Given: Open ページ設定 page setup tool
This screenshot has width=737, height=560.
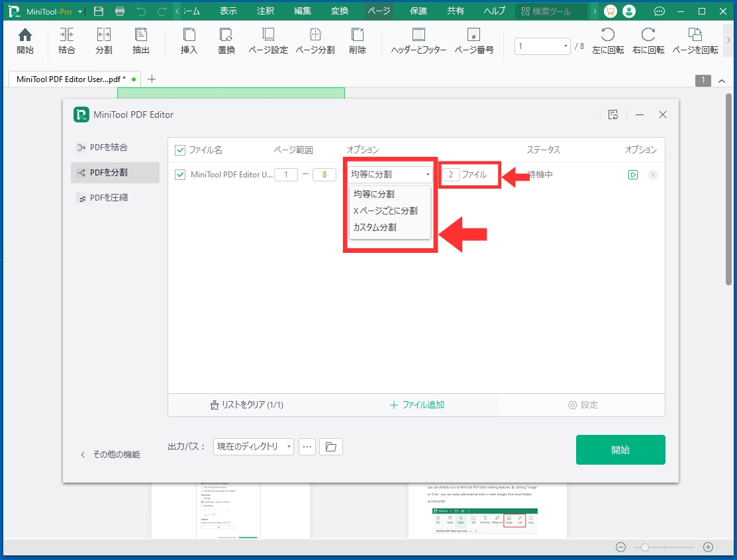Looking at the screenshot, I should point(268,41).
